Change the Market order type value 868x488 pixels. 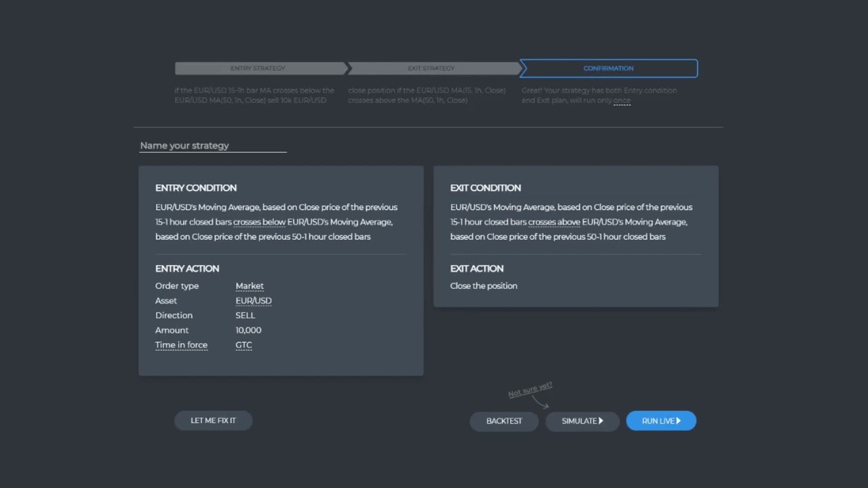(x=250, y=286)
